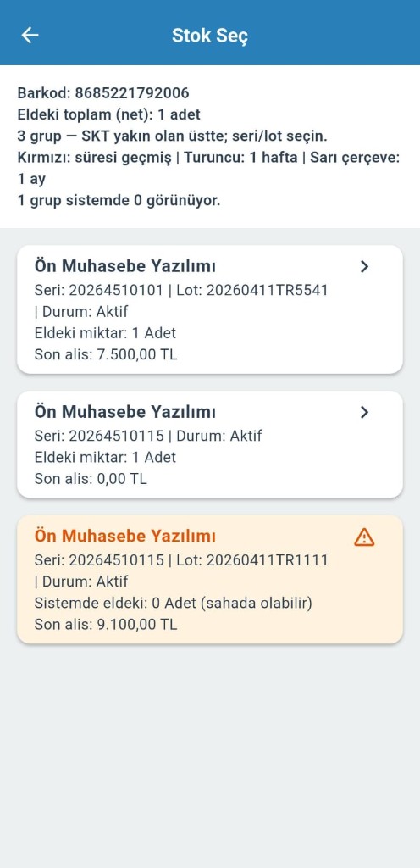The image size is (420, 868).
Task: Tap Son alis 9.100,00 TL price
Action: [x=106, y=625]
